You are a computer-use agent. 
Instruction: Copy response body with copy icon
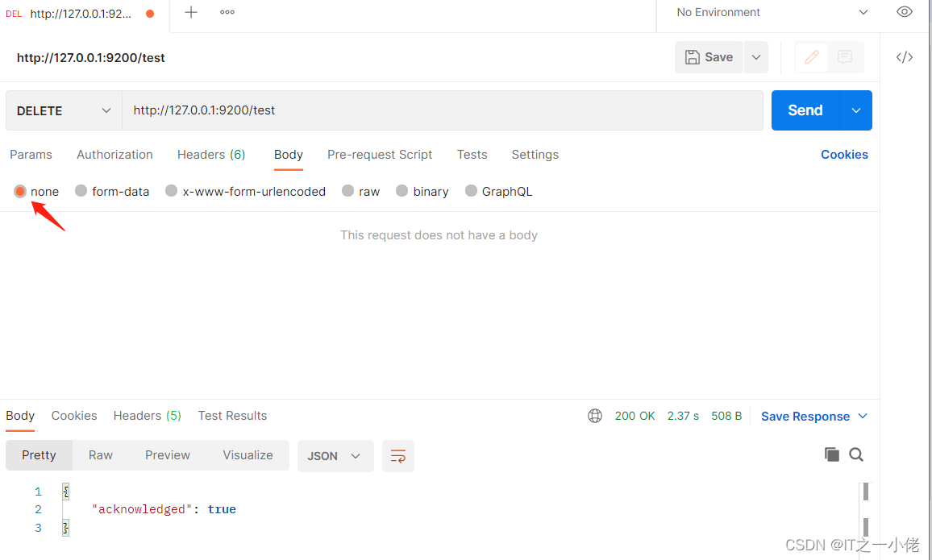[831, 455]
